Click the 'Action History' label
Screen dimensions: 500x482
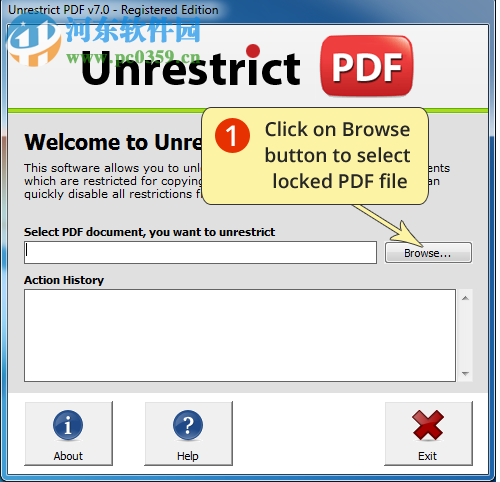tap(64, 280)
